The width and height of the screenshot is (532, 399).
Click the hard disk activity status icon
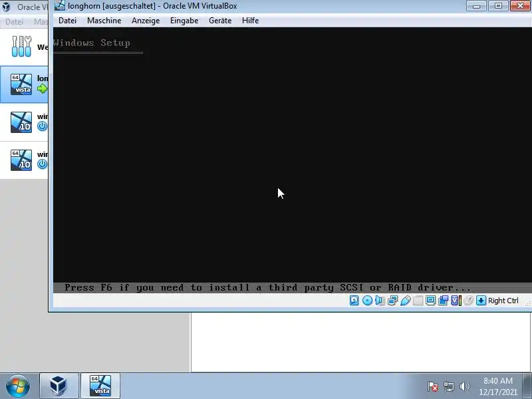point(354,301)
